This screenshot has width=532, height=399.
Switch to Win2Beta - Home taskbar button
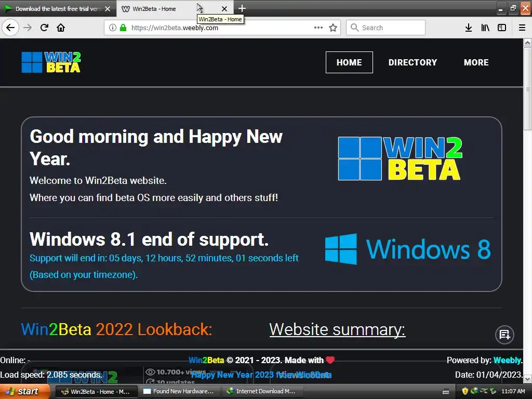[x=96, y=391]
